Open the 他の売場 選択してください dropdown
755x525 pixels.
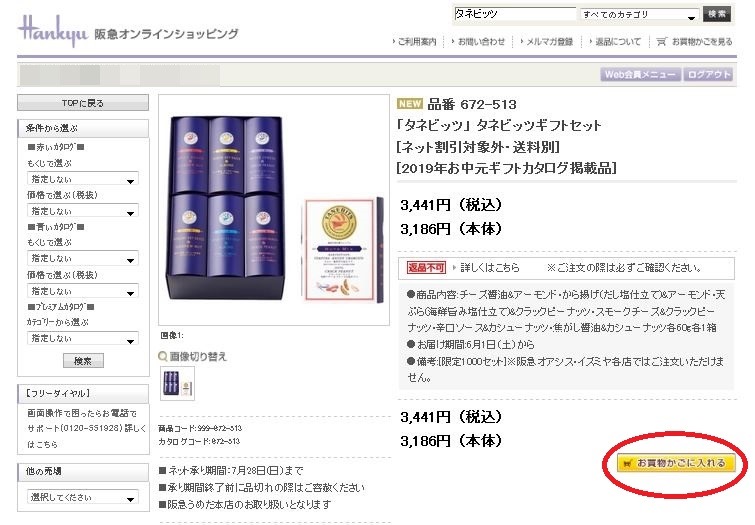click(83, 497)
